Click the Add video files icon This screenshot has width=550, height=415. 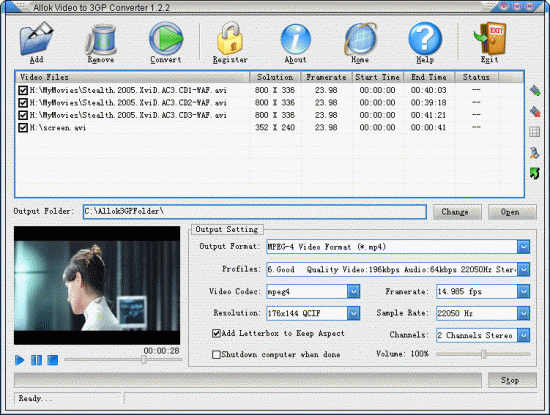[36, 39]
